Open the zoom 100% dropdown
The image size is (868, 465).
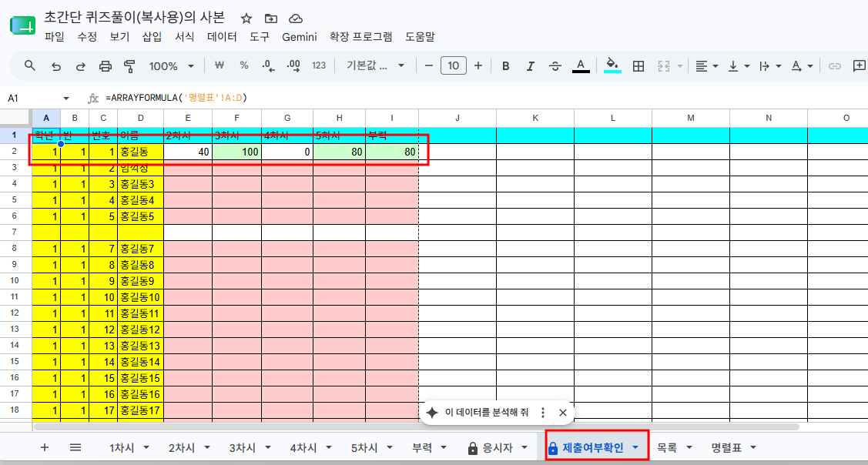tap(172, 66)
